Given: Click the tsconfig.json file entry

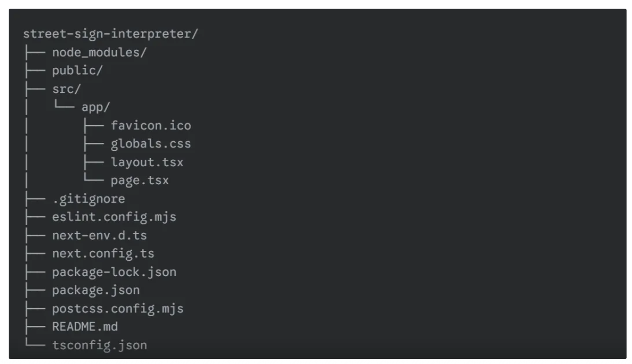Looking at the screenshot, I should [100, 346].
